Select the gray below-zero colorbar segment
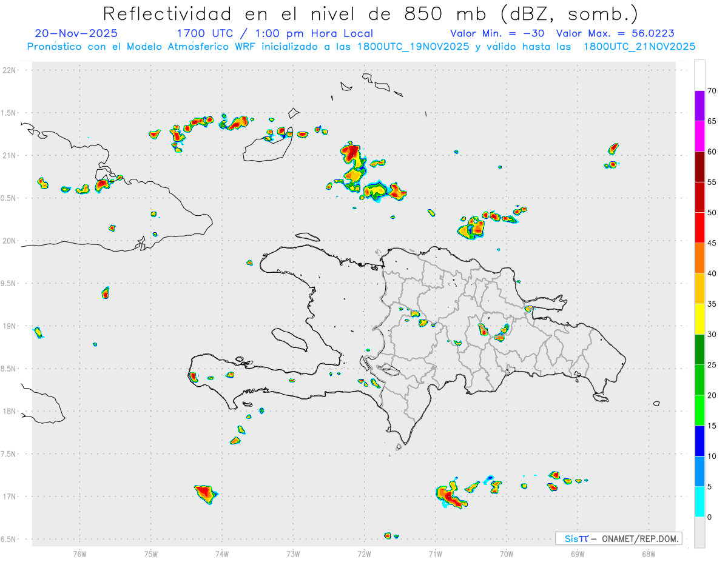728x562 pixels. [x=699, y=532]
